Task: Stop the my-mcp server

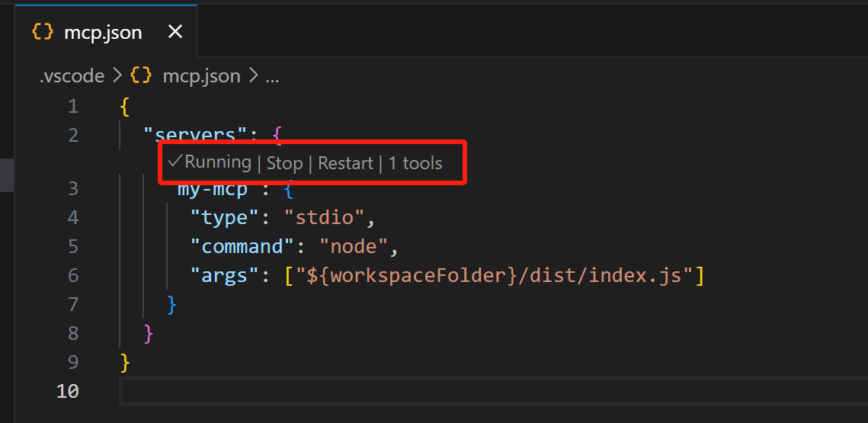Action: coord(284,163)
